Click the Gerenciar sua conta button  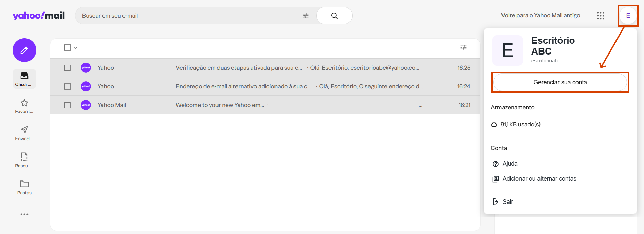point(560,82)
